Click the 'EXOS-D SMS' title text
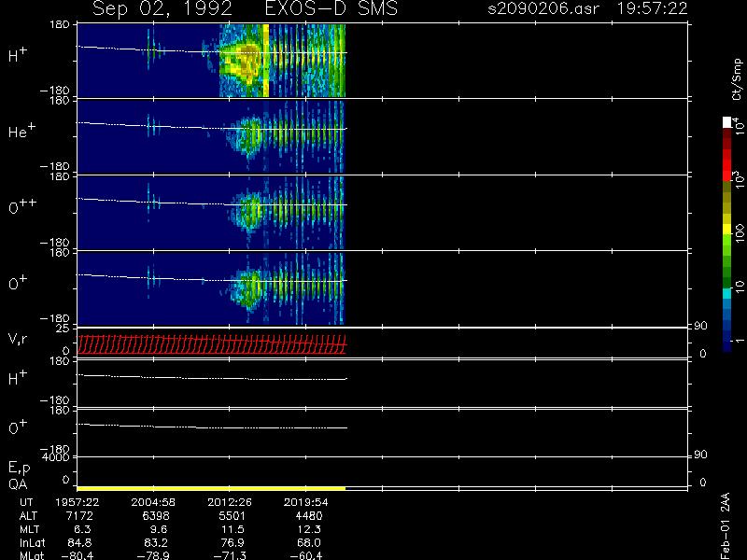This screenshot has height=560, width=747. (331, 8)
